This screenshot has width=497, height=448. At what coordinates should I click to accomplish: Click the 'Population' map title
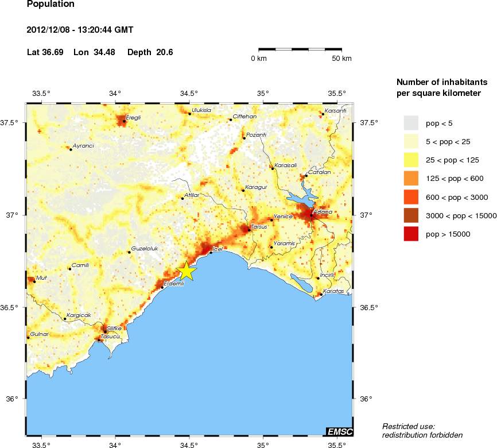click(51, 5)
